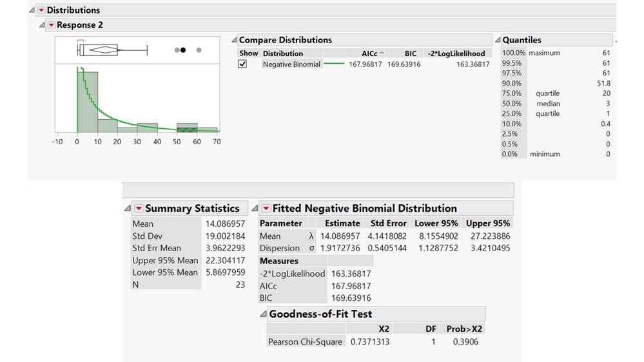This screenshot has width=644, height=362.
Task: Click the black outlier point in box plot
Action: (184, 50)
